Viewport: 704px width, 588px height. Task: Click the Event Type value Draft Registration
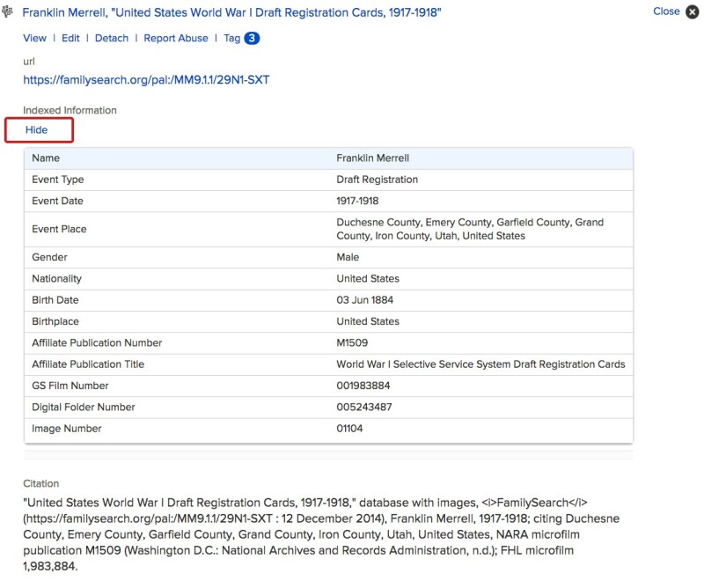378,180
